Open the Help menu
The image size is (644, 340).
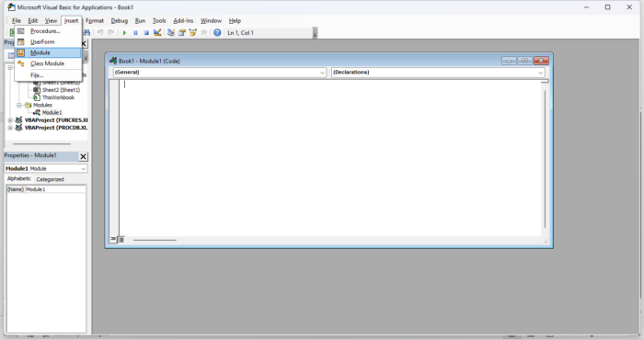coord(235,20)
